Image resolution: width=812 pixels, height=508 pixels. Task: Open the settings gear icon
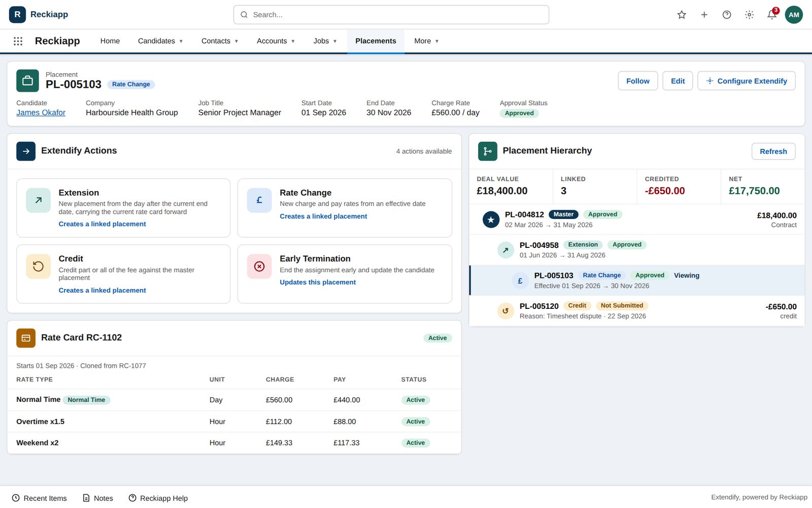[x=749, y=15]
